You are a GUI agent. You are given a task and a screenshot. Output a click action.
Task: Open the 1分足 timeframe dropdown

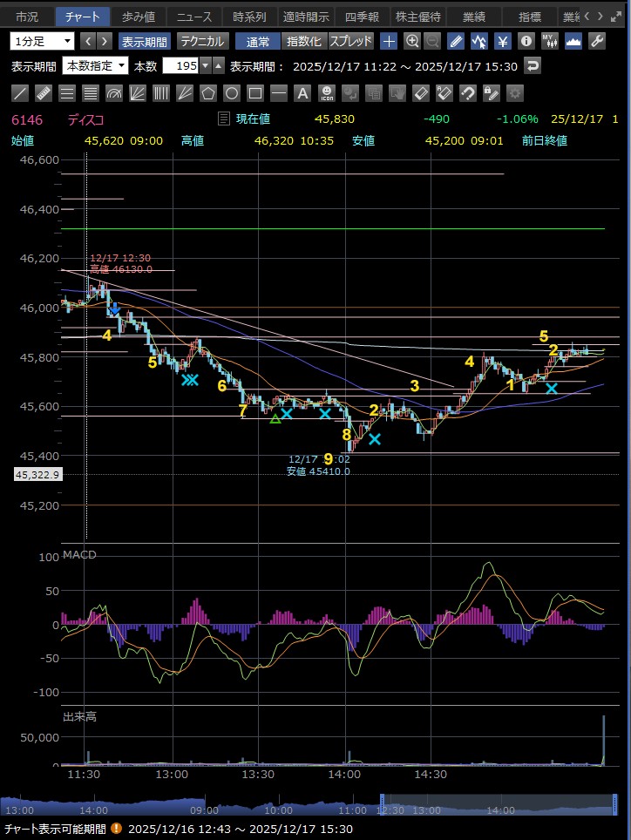pos(43,41)
